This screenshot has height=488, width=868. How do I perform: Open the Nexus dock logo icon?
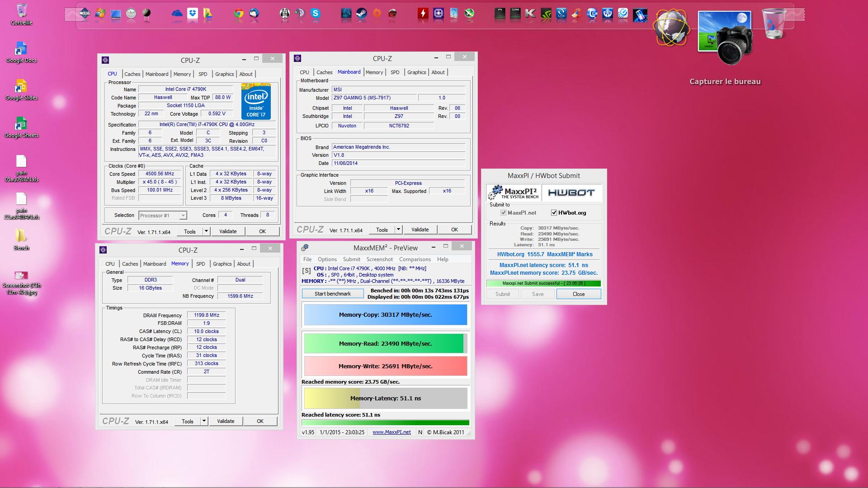coord(85,14)
